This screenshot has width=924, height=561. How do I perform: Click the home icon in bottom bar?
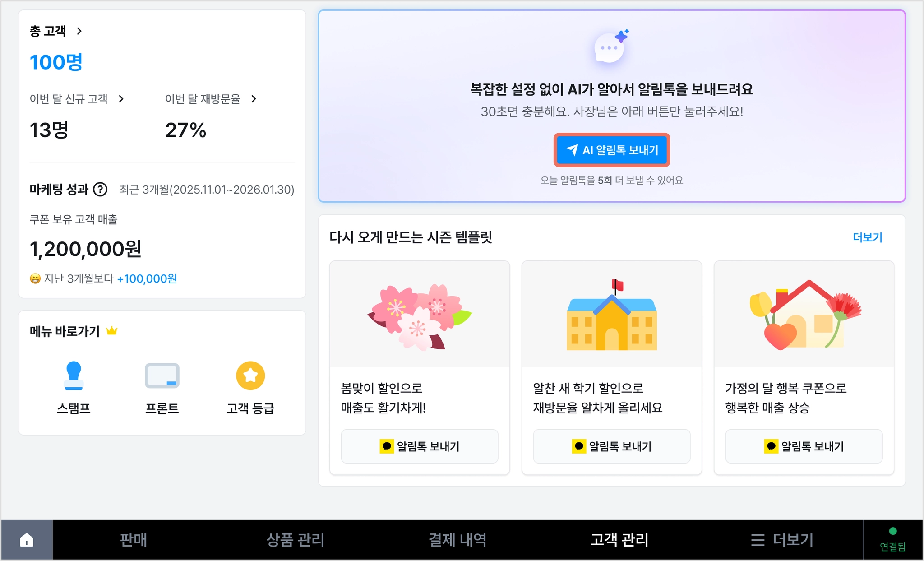coord(27,540)
